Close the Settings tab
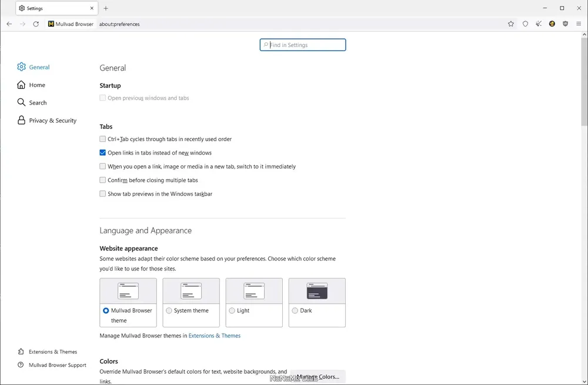 [92, 8]
